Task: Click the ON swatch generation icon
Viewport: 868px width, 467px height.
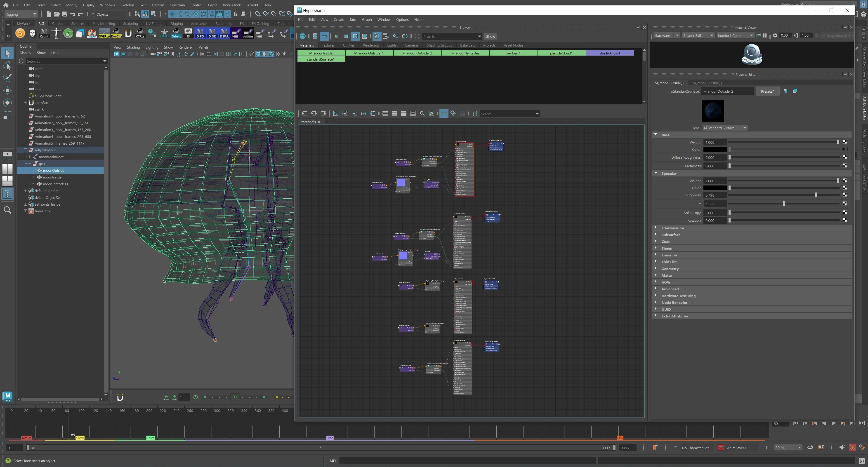Action: (x=303, y=36)
